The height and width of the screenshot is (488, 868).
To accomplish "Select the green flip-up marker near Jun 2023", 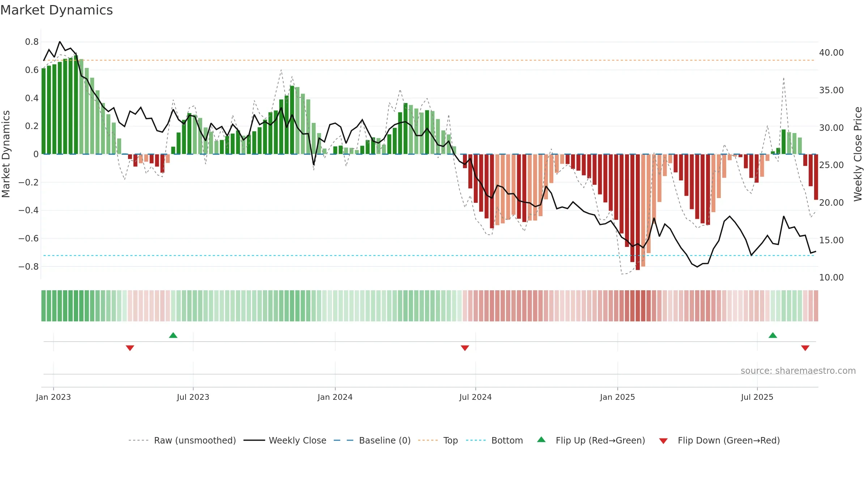I will (x=173, y=335).
